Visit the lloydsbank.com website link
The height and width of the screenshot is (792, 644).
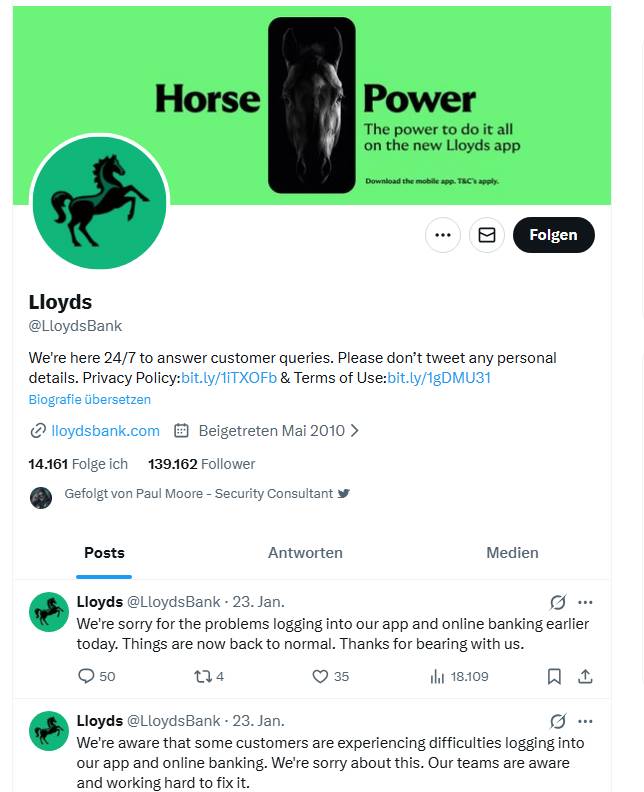105,431
